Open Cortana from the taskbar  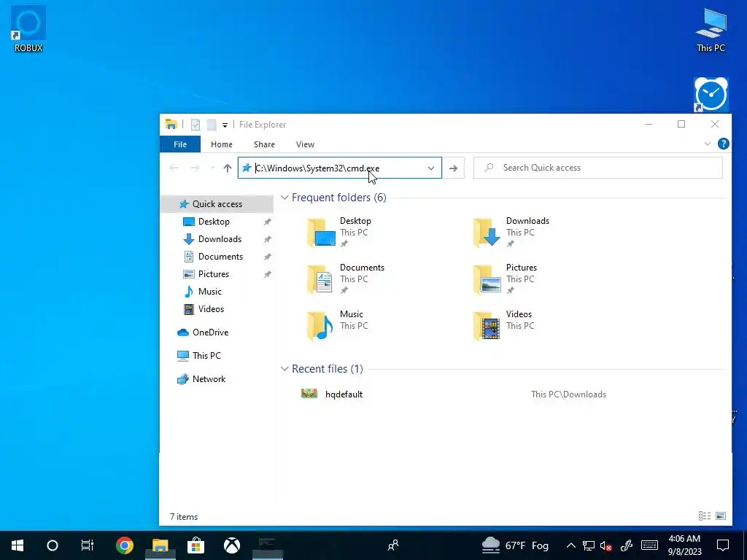pyautogui.click(x=53, y=545)
